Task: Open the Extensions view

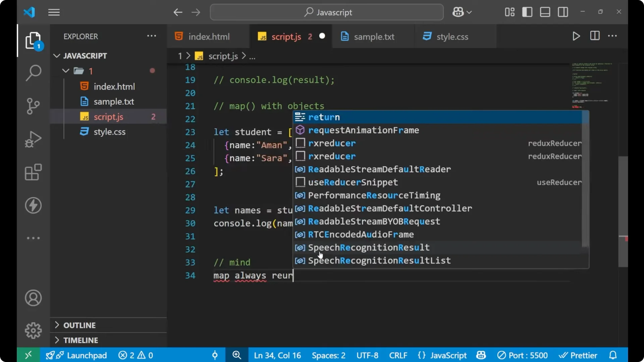Action: [x=33, y=172]
